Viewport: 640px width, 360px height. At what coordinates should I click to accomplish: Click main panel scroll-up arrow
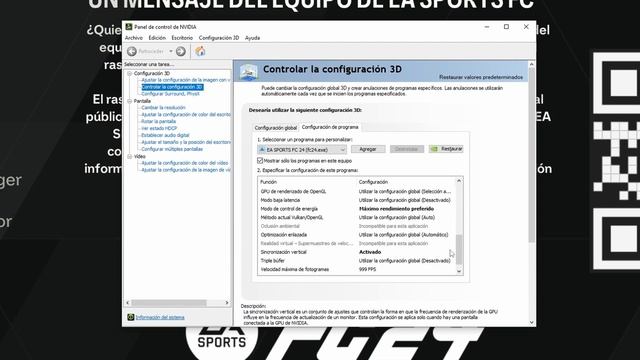531,64
